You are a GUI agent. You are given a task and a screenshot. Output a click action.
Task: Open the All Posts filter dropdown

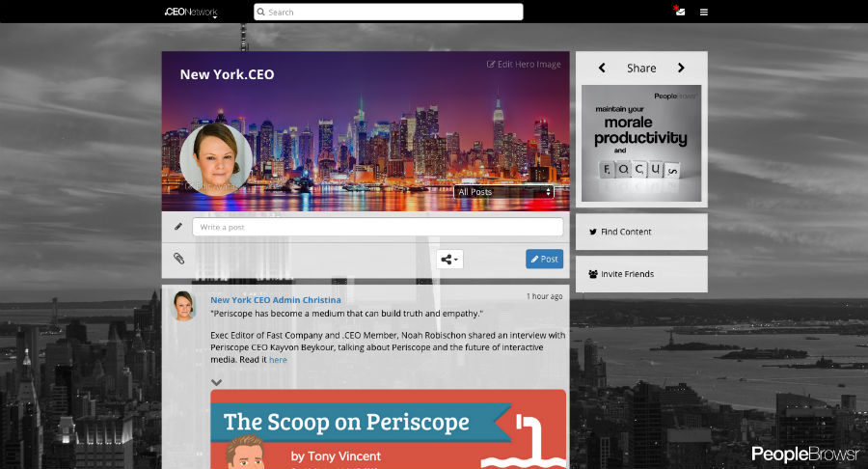503,192
